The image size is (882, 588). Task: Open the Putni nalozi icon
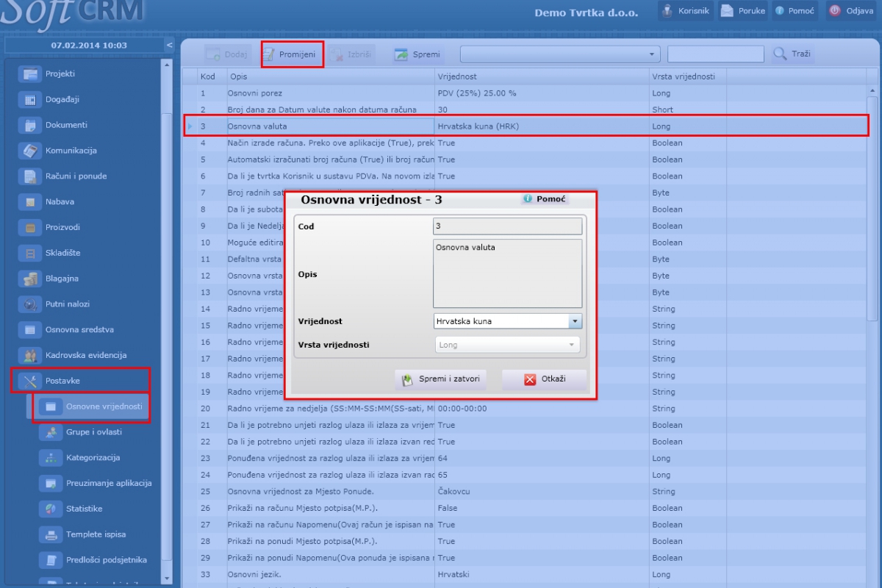(30, 304)
